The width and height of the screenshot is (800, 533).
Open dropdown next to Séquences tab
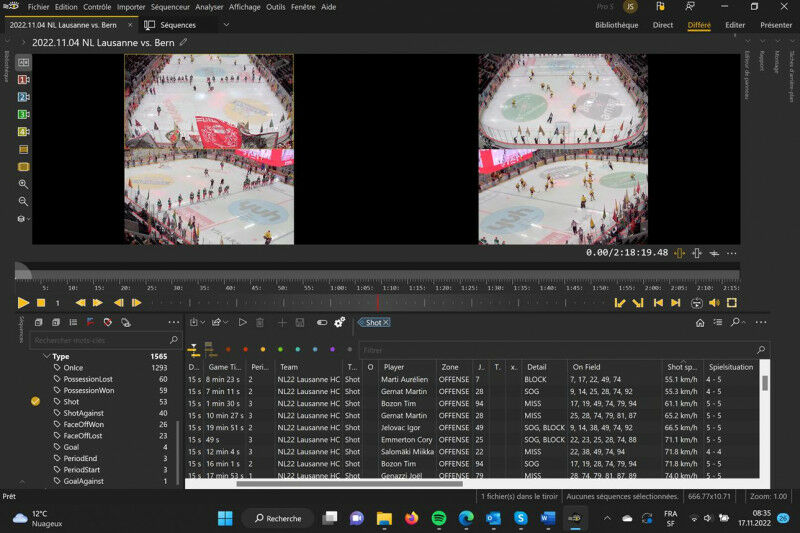(x=226, y=25)
